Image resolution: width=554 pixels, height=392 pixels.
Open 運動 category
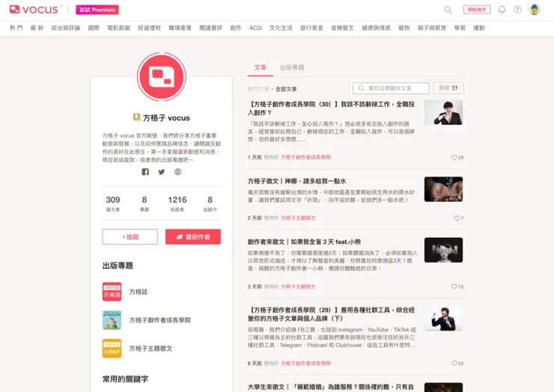click(479, 28)
